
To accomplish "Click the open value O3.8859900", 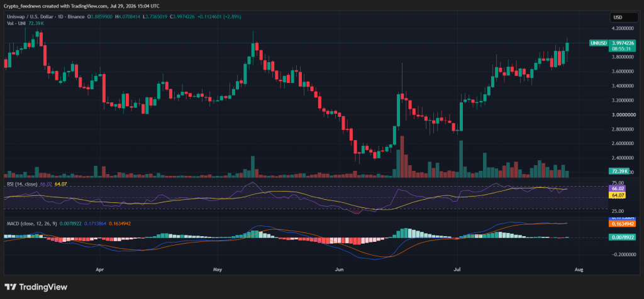I will coord(101,17).
